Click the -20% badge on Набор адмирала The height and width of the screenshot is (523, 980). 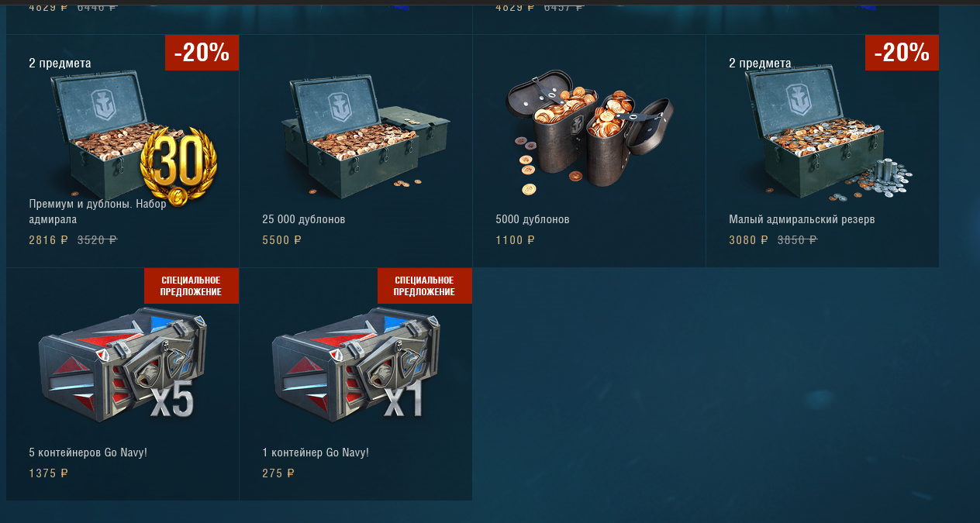point(202,53)
